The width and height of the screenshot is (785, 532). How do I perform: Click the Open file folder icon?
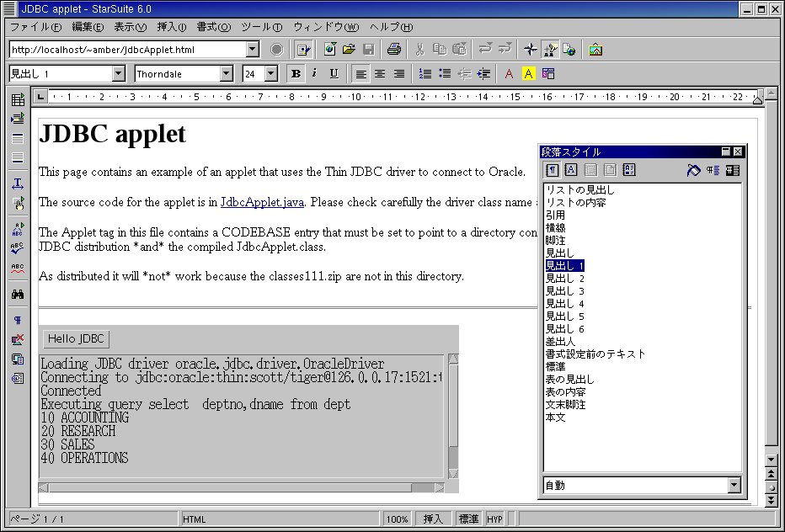coord(349,49)
